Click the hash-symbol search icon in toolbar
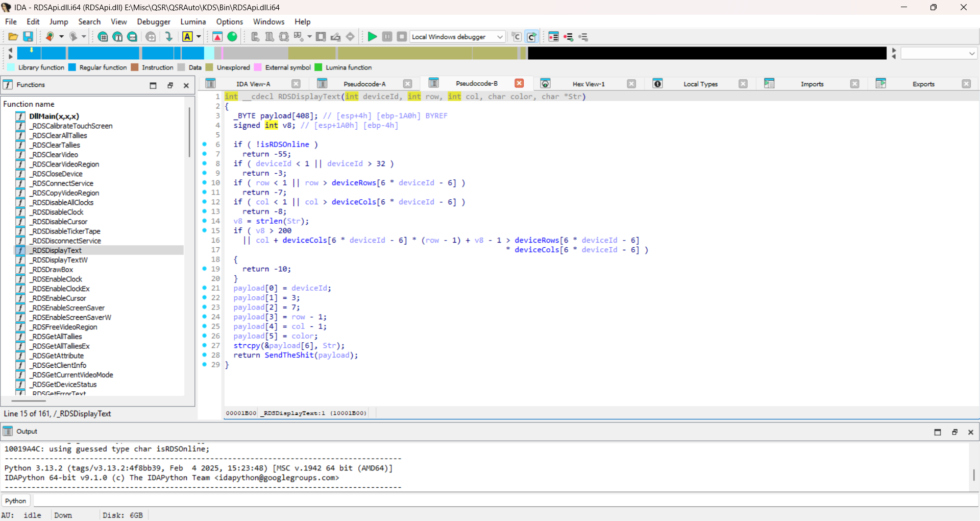Screen dimensions: 980x521 [x=103, y=37]
